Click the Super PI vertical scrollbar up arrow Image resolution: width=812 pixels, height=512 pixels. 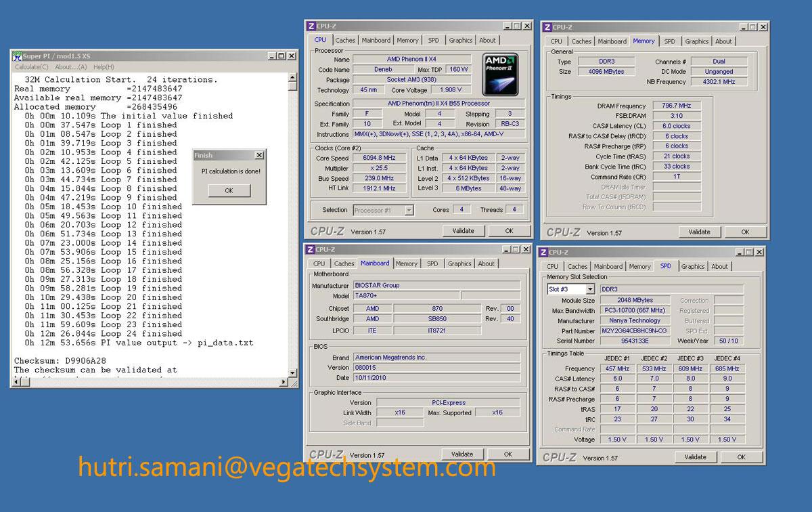[292, 77]
